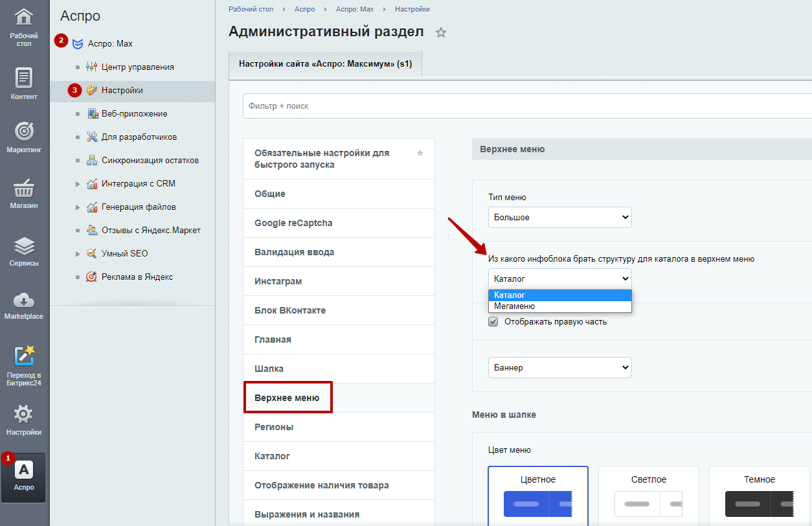This screenshot has height=526, width=812.
Task: Choose Каталог option in dropdown list
Action: [x=559, y=295]
